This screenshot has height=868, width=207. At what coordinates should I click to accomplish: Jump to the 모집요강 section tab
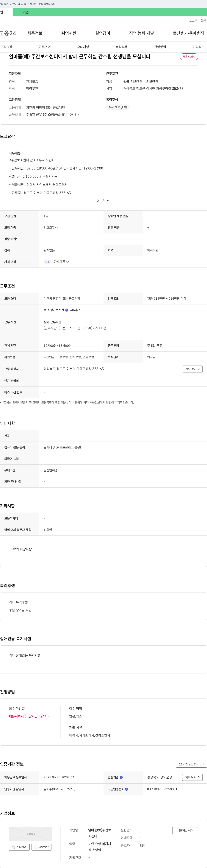pyautogui.click(x=6, y=47)
